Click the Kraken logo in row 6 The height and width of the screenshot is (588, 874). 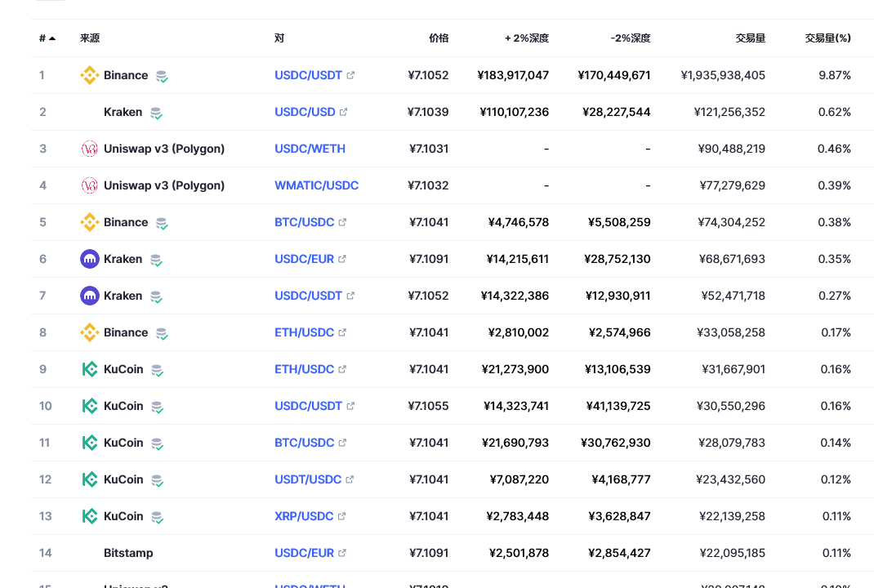click(x=89, y=259)
